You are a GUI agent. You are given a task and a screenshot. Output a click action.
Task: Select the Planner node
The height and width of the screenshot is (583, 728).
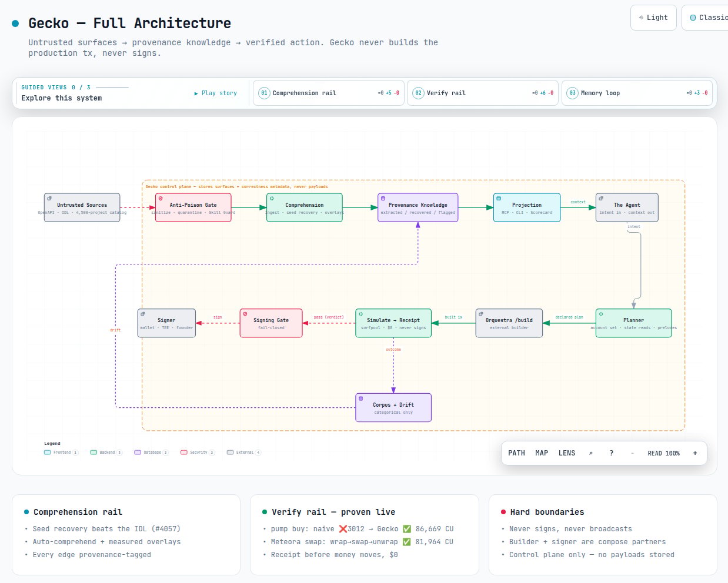(633, 323)
